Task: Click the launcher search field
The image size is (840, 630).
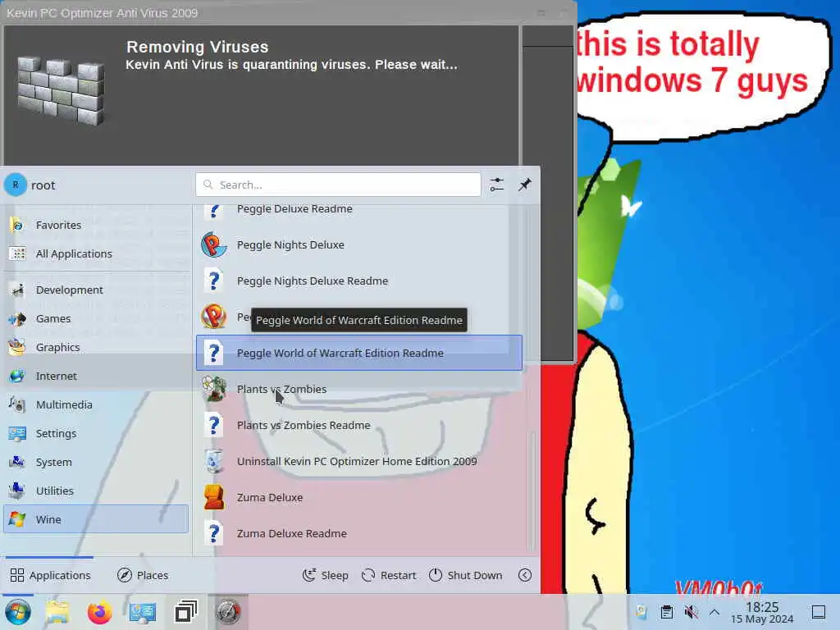Action: 338,185
